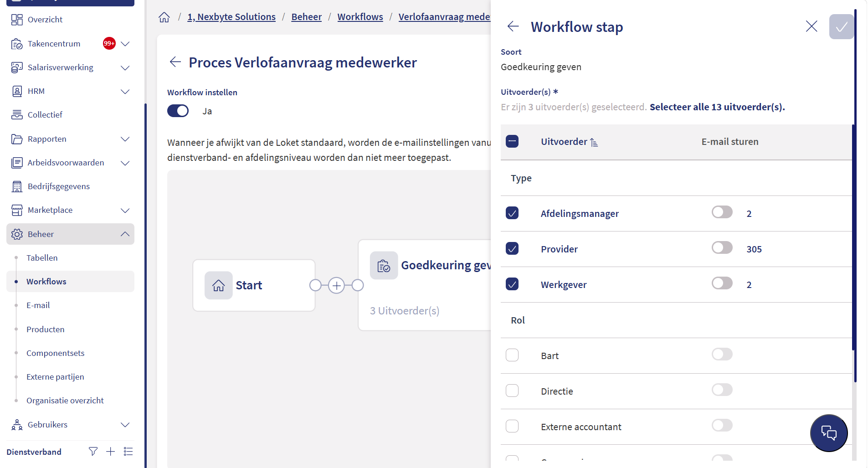The width and height of the screenshot is (868, 468).
Task: Open the chat support bubble icon
Action: 829,433
